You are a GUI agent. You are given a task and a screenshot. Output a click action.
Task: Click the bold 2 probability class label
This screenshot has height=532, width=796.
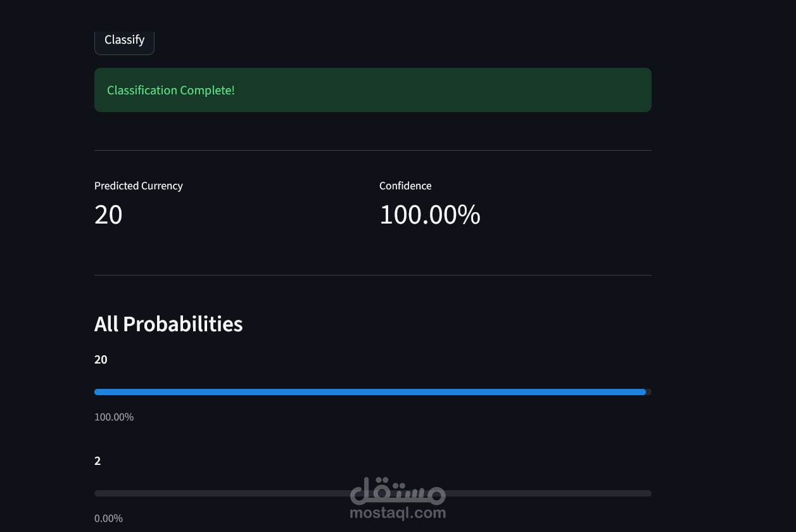click(x=98, y=460)
